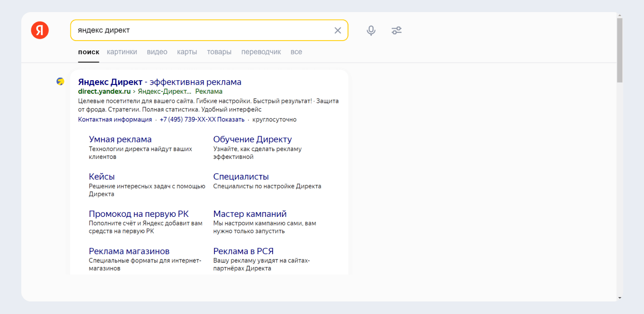The image size is (644, 314).
Task: Open the 'Реклама в РСЯ' sitelink
Action: click(243, 251)
